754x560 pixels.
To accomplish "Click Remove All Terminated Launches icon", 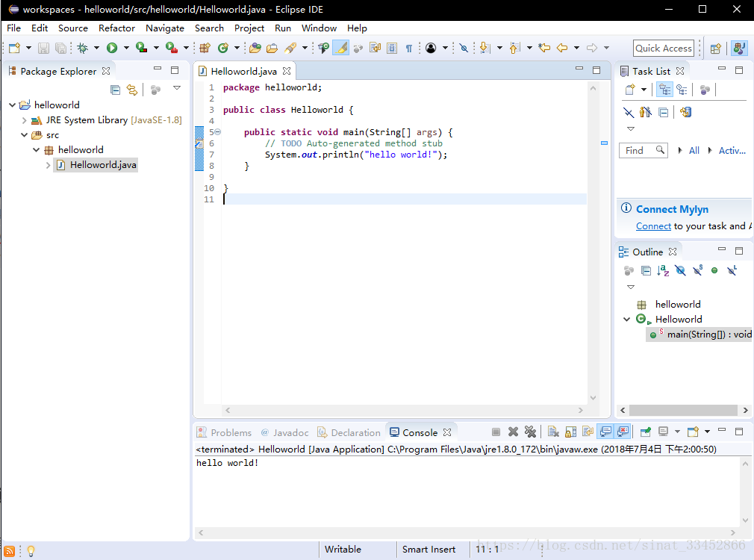I will (530, 432).
